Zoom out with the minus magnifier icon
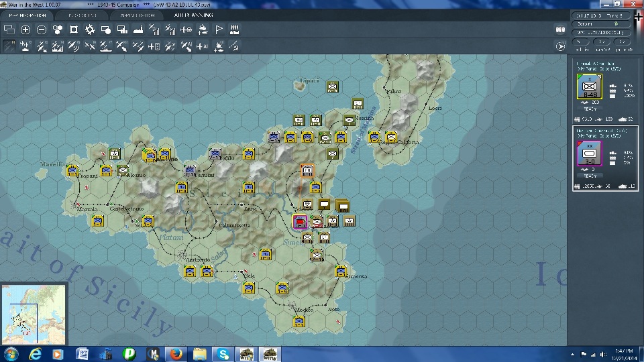Screen dimensions: 644x362 coord(42,29)
